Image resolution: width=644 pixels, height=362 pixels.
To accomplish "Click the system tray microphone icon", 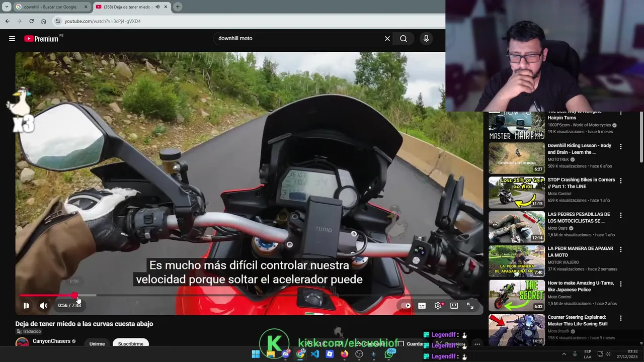I will [x=575, y=354].
